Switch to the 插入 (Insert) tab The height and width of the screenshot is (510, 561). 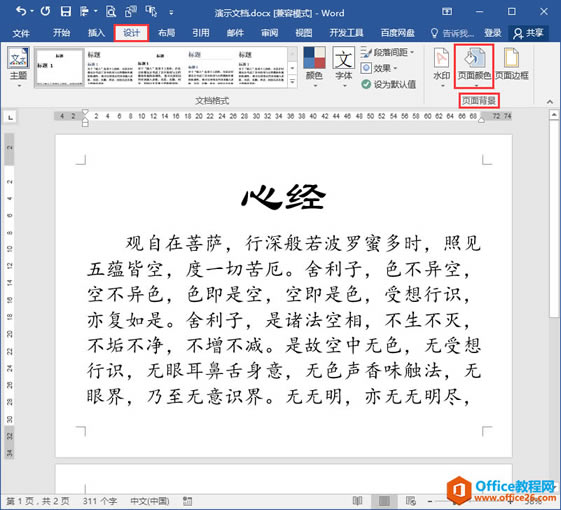pos(96,33)
